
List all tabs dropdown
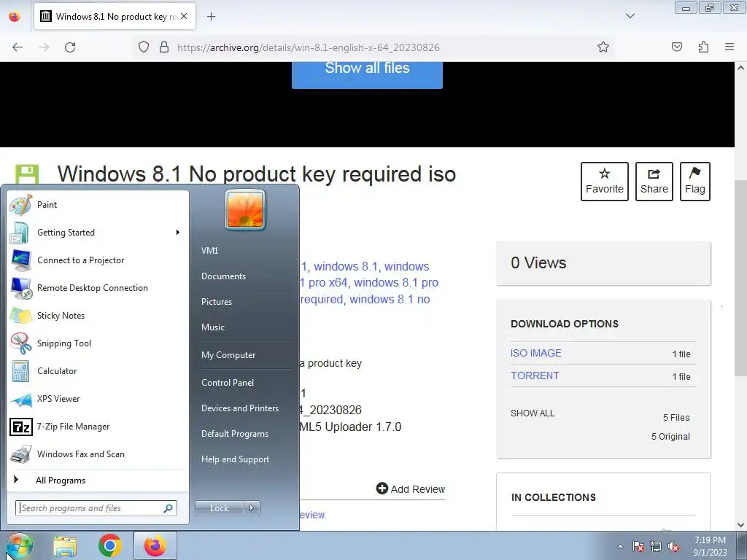click(x=630, y=16)
